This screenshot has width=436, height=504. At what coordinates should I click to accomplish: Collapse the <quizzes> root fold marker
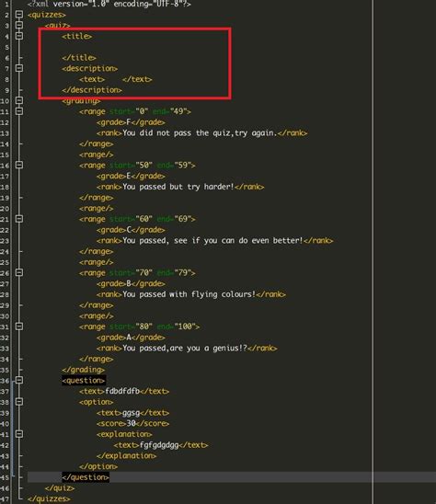tap(19, 15)
